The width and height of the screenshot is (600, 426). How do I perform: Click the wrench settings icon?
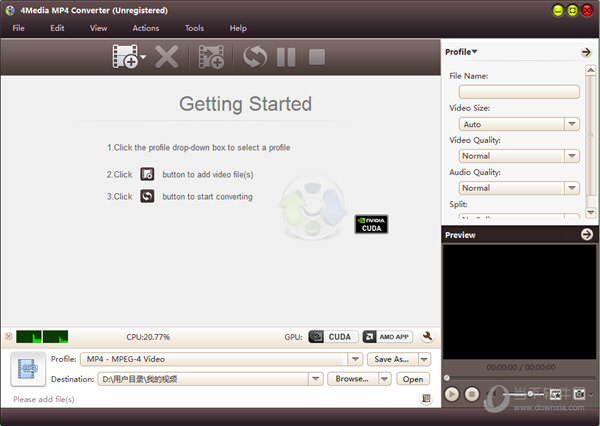427,336
